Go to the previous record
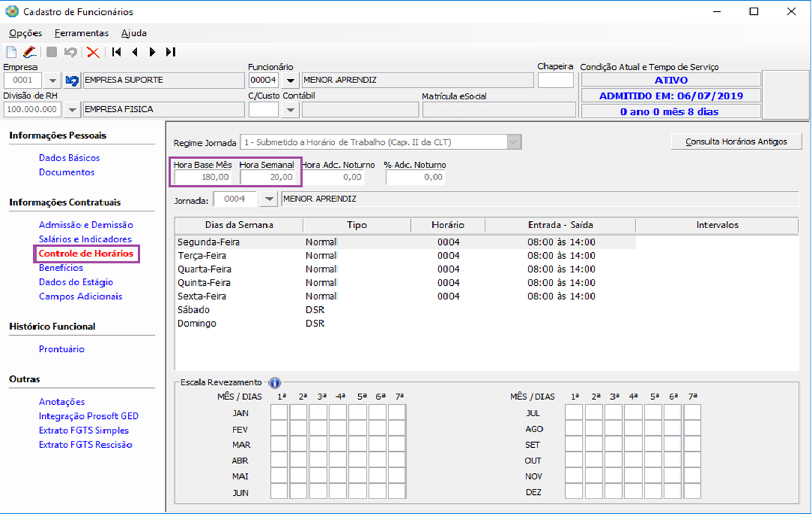The height and width of the screenshot is (514, 812). coord(135,52)
